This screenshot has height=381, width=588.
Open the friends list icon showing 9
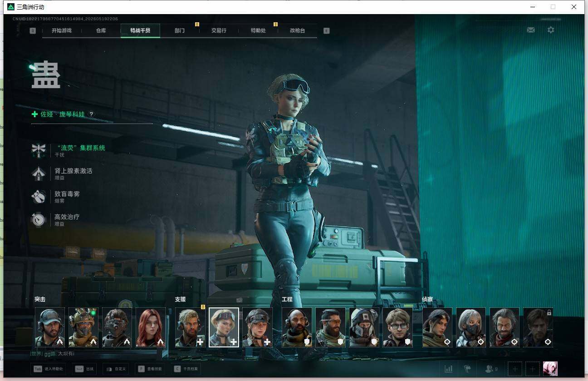click(491, 369)
